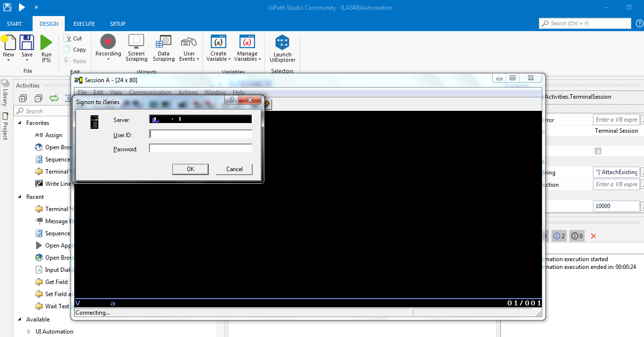Screen dimensions: 644x337
Task: Click the Search (Ctrl + F) box
Action: tap(585, 23)
